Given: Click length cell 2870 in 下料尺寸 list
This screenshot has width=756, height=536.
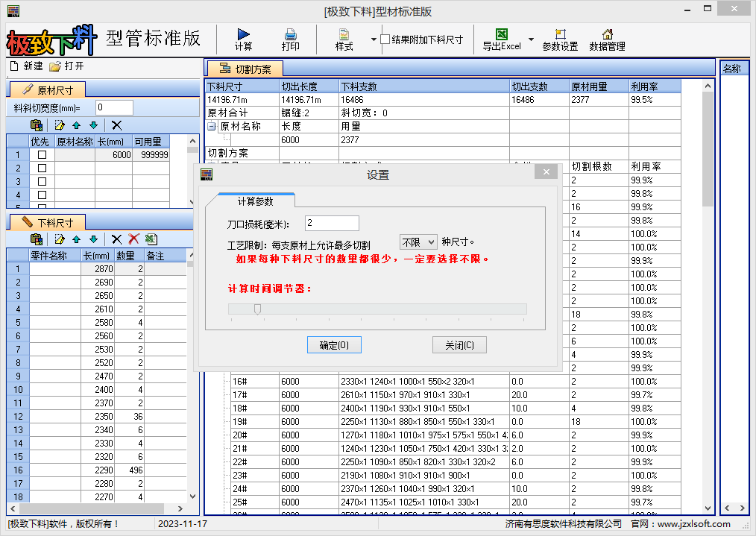Looking at the screenshot, I should point(98,269).
